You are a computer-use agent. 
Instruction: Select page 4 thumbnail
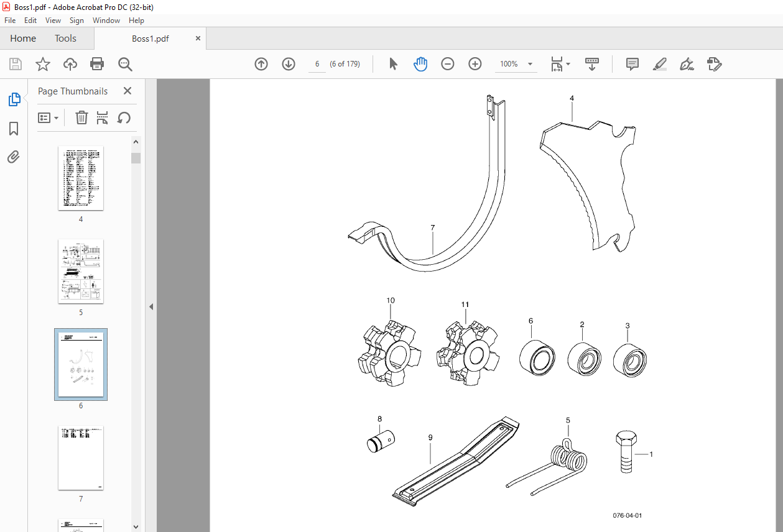[x=81, y=178]
